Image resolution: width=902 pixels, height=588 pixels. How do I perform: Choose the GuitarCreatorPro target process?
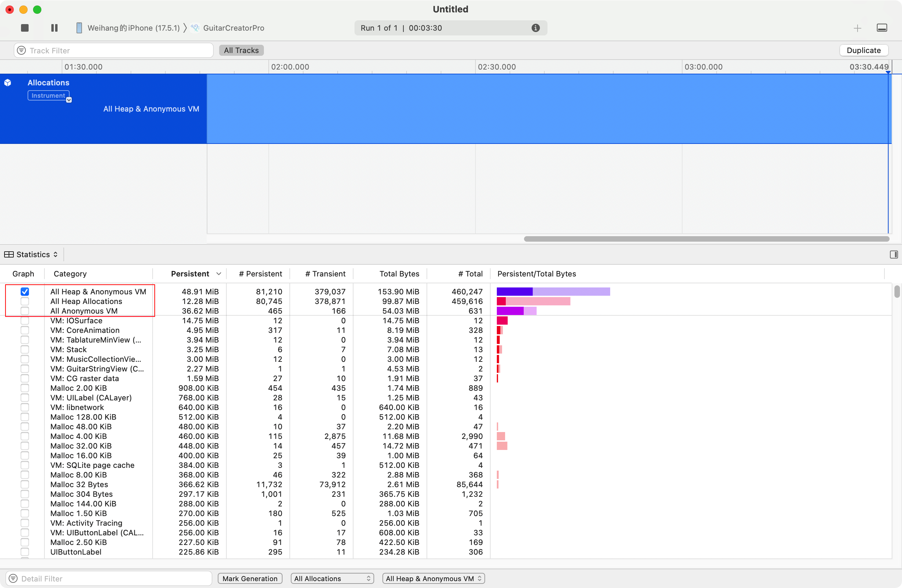coord(227,28)
